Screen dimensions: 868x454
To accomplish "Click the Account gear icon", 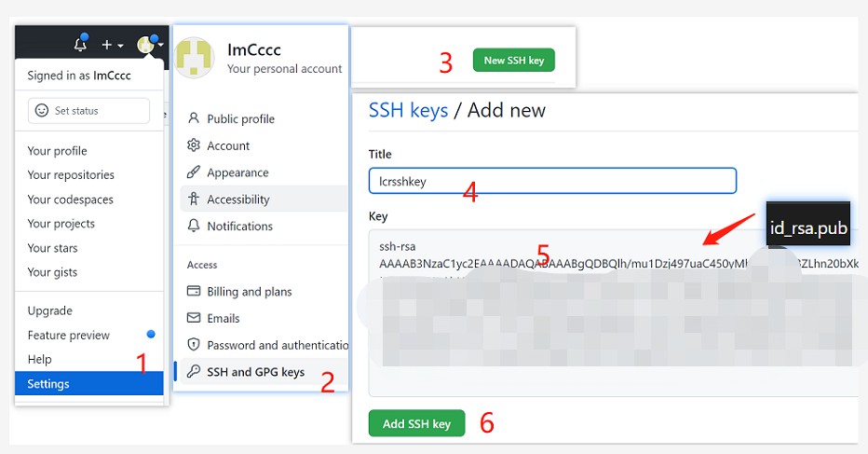I will (x=193, y=145).
